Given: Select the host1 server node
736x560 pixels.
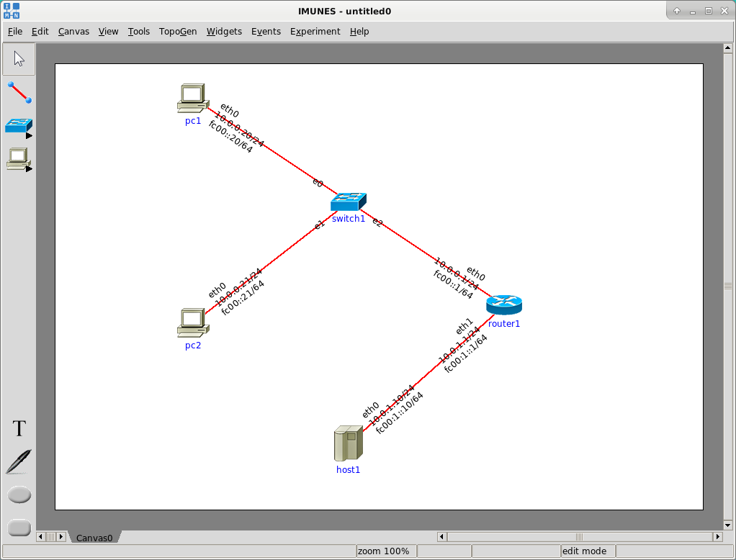Looking at the screenshot, I should (x=348, y=443).
